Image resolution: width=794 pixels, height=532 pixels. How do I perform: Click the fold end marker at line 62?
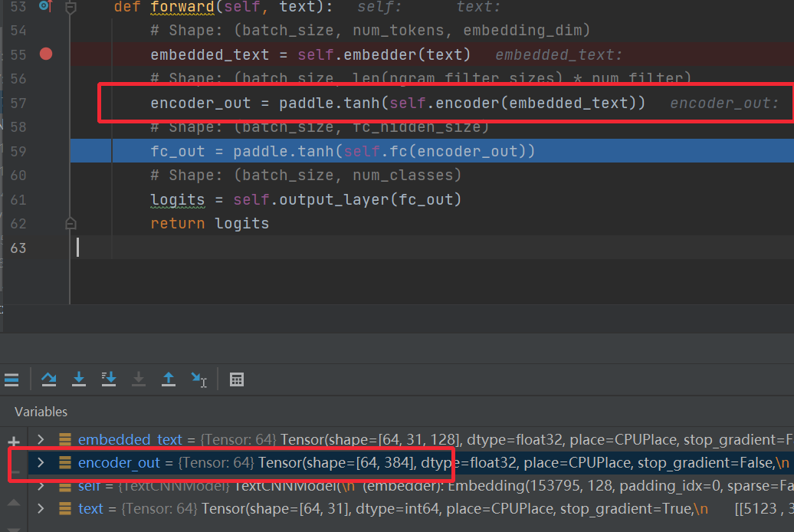point(71,223)
